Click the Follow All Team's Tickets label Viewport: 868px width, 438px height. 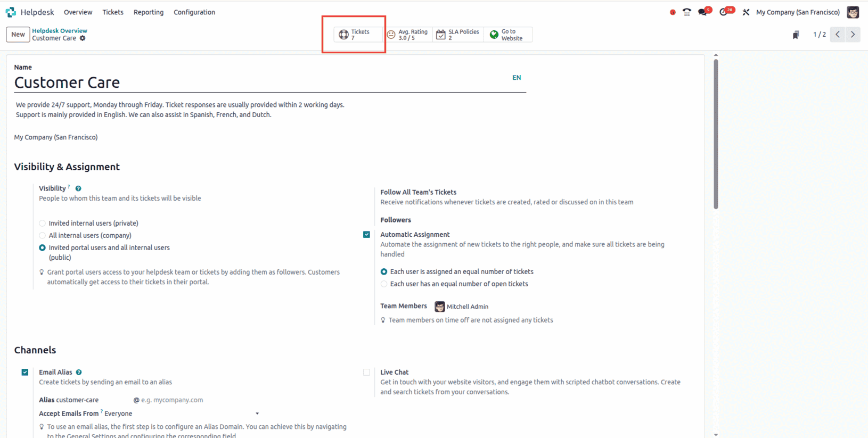tap(418, 192)
